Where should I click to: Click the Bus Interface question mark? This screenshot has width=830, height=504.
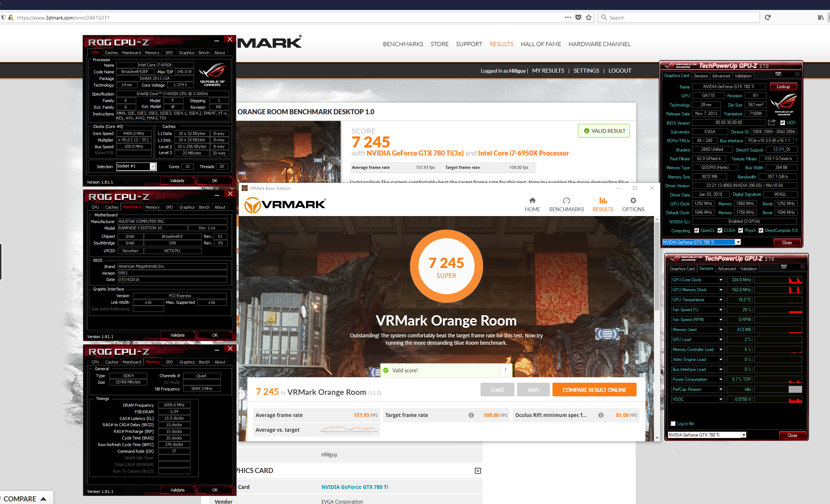point(796,140)
